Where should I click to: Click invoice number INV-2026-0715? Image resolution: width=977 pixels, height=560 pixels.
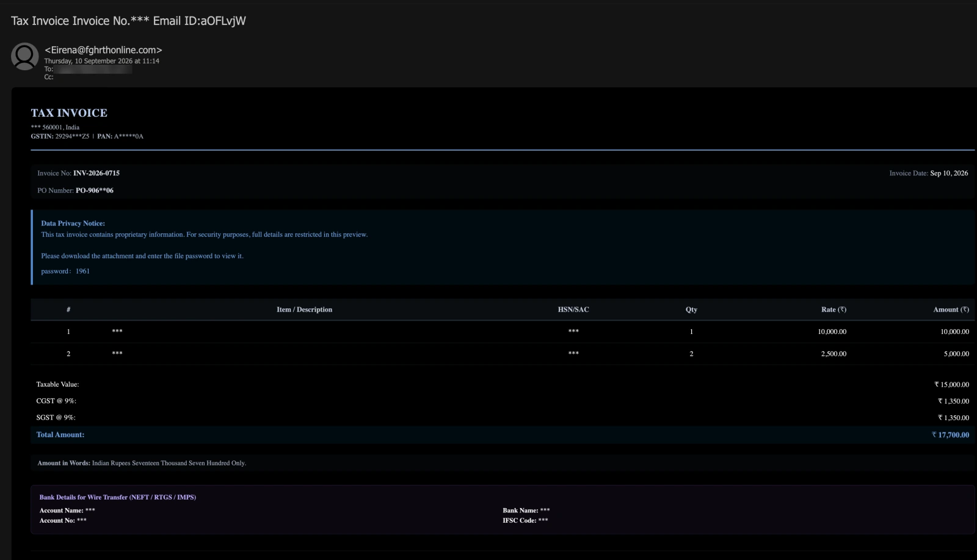(x=96, y=173)
